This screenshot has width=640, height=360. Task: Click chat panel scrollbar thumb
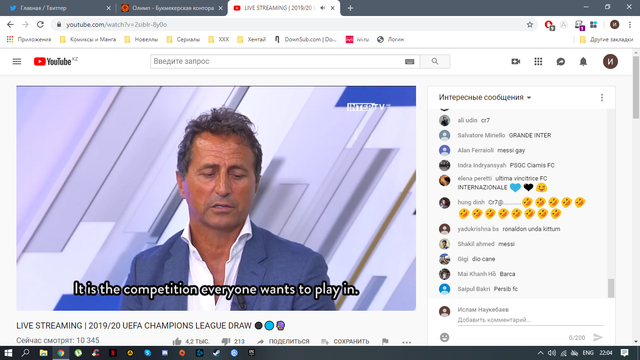(611, 288)
